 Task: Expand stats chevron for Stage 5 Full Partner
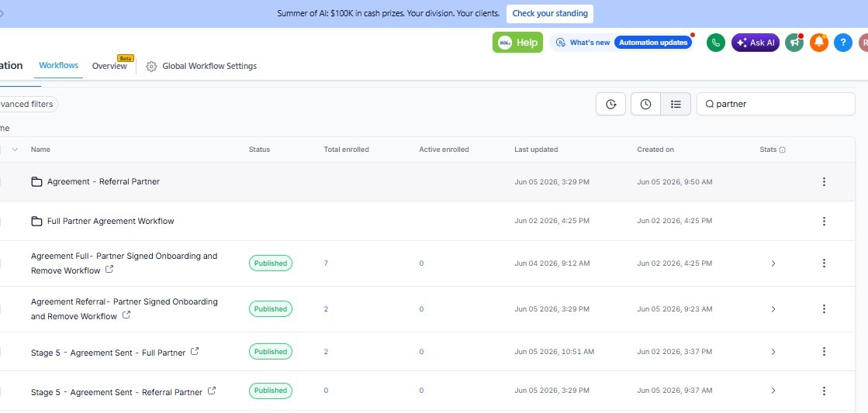click(x=773, y=352)
